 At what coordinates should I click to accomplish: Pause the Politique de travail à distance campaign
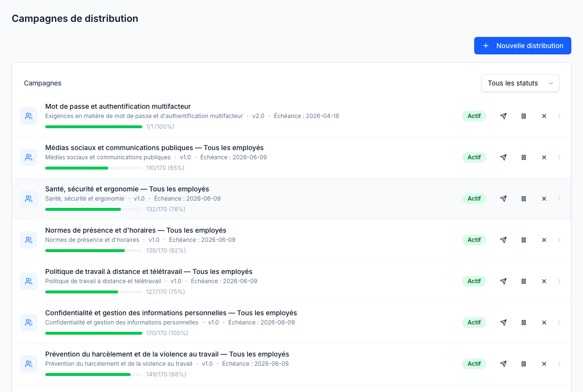(x=524, y=281)
